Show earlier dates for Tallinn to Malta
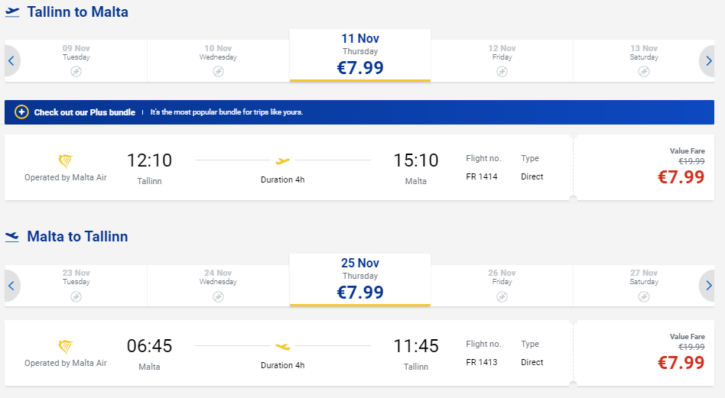 [12, 61]
